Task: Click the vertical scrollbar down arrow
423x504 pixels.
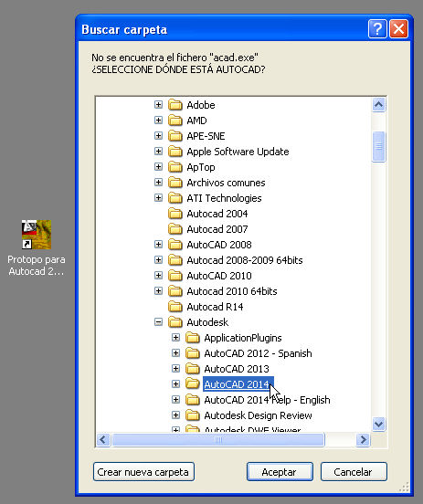Action: (x=378, y=424)
